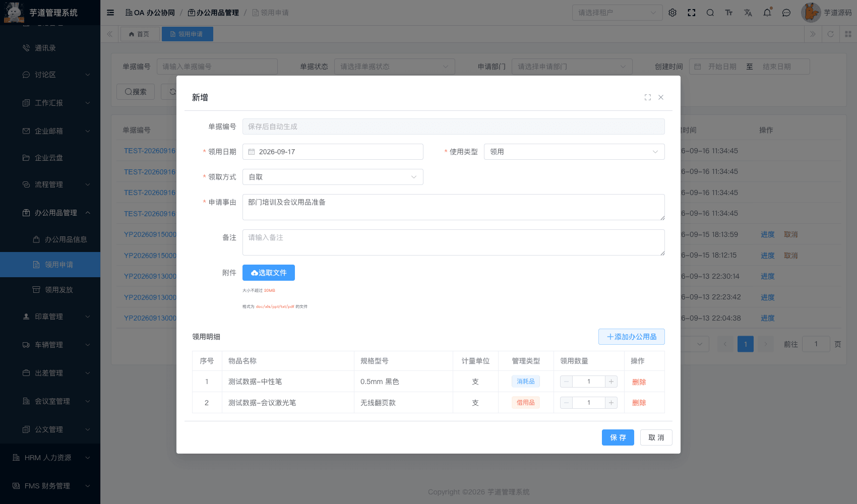
Task: Toggle fullscreen icon in the top header
Action: point(692,13)
